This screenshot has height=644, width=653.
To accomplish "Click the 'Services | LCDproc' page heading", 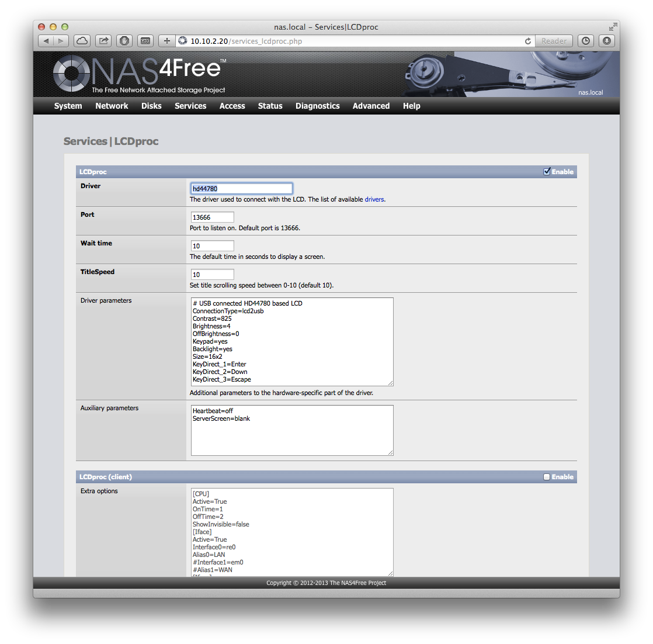I will click(111, 141).
